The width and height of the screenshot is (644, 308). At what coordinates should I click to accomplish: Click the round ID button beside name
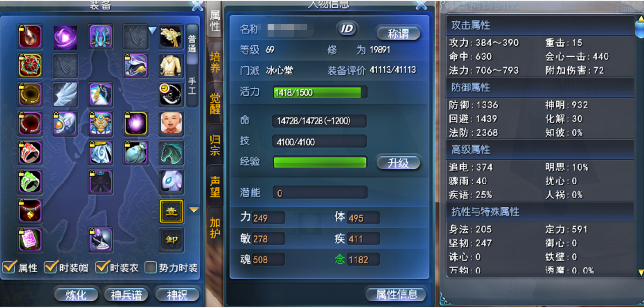pos(347,29)
